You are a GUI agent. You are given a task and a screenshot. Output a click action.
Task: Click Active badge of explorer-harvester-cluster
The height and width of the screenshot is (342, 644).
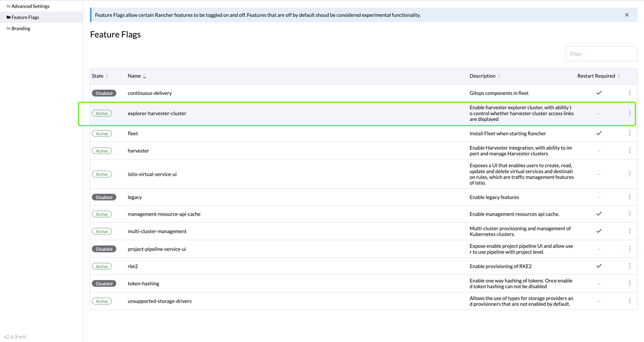(x=102, y=114)
